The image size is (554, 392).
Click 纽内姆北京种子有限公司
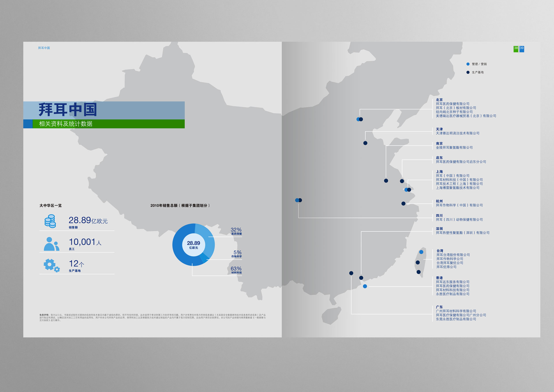[x=454, y=112]
